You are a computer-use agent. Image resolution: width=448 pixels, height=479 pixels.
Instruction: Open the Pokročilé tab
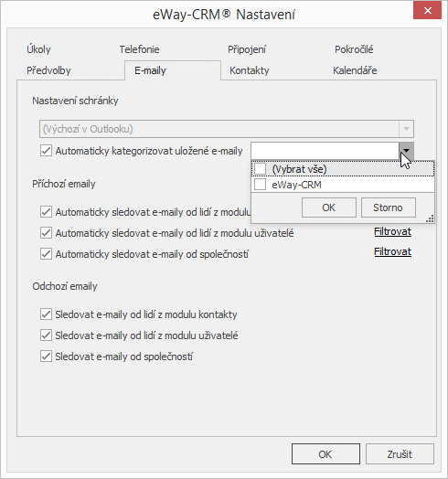(x=354, y=49)
